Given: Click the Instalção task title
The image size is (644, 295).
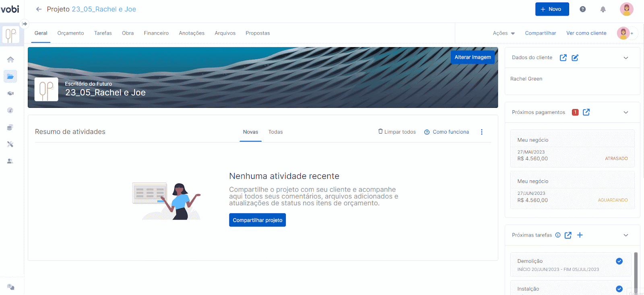Looking at the screenshot, I should [x=528, y=289].
